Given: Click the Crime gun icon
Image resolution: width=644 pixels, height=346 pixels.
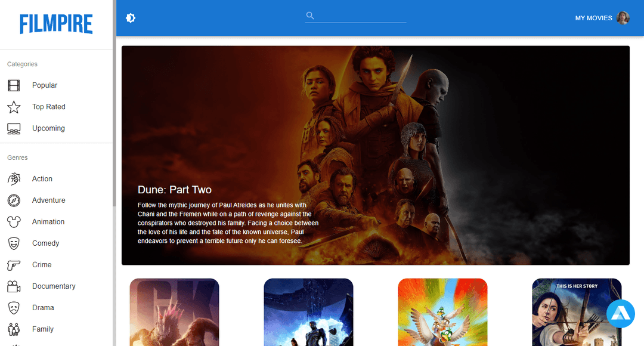Looking at the screenshot, I should point(14,265).
